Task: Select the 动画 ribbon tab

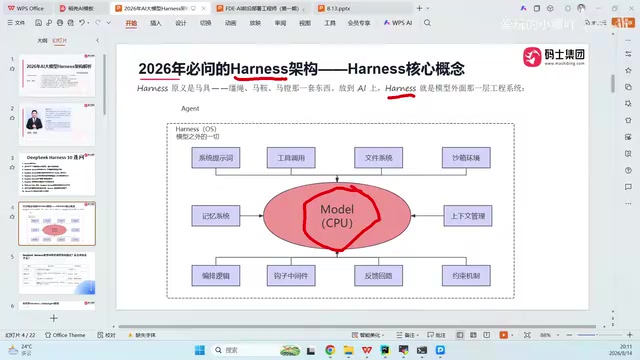Action: [230, 23]
